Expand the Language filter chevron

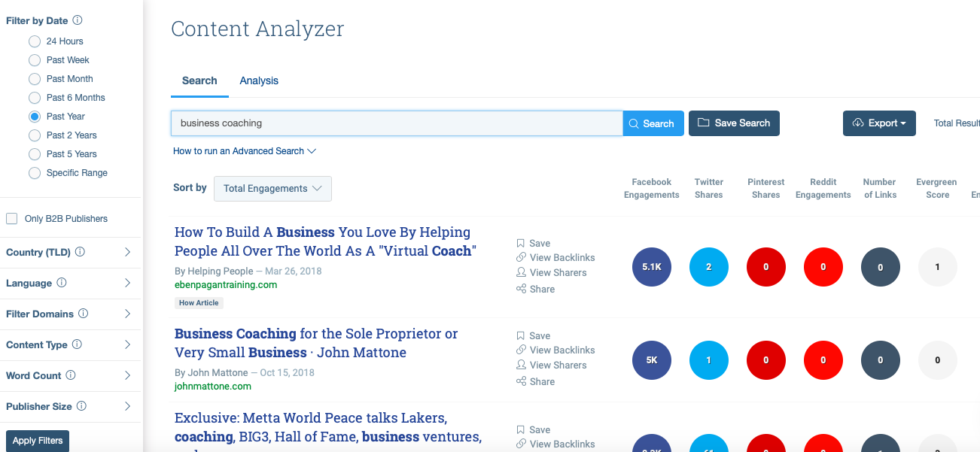point(127,283)
